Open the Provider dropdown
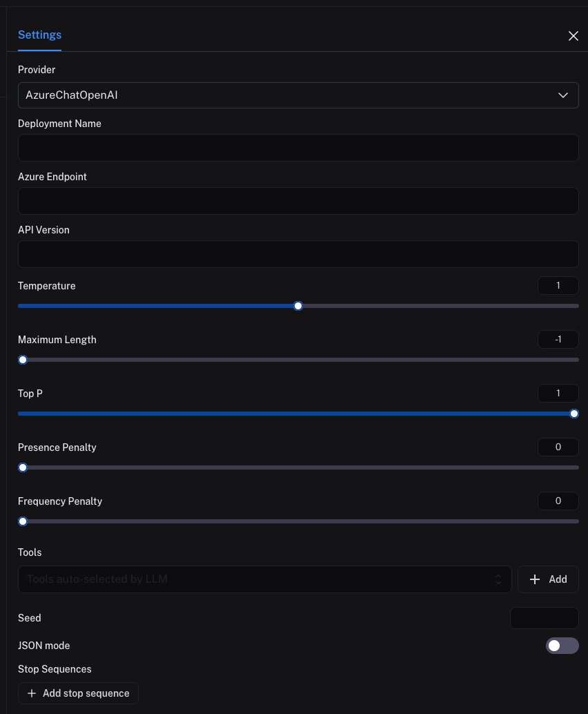This screenshot has width=588, height=714. 297,95
